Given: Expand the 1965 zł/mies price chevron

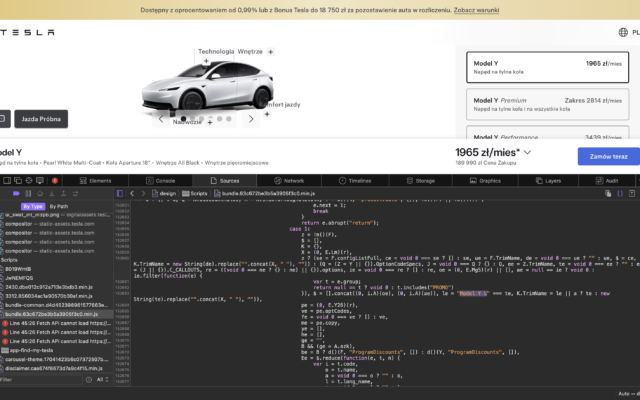Looking at the screenshot, I should 527,152.
